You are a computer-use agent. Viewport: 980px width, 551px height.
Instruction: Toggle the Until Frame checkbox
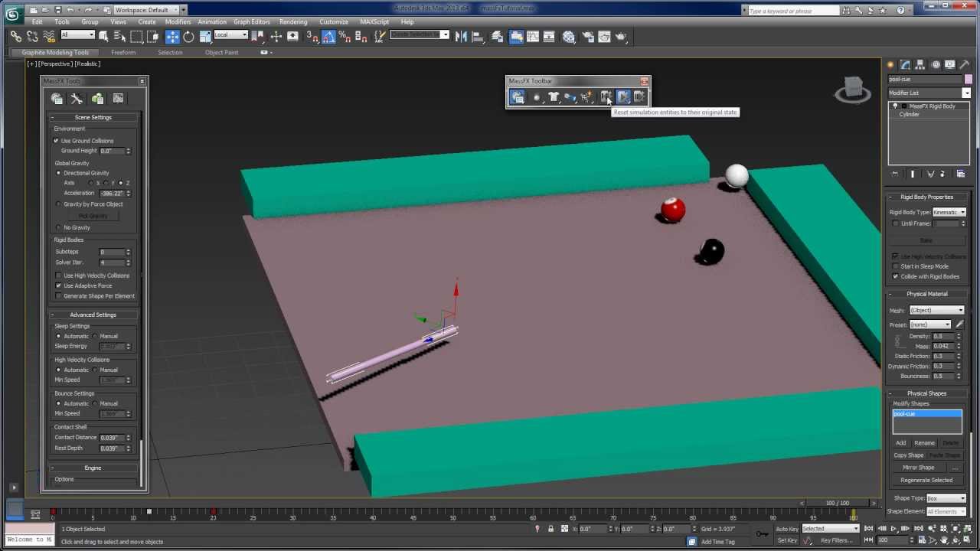tap(896, 223)
